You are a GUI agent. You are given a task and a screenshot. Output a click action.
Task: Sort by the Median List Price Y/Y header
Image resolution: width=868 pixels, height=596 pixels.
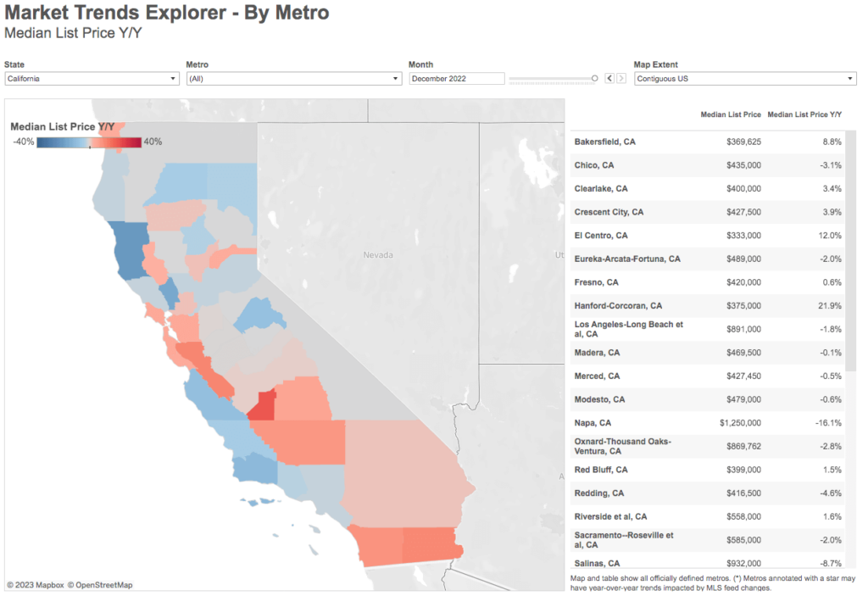(804, 114)
